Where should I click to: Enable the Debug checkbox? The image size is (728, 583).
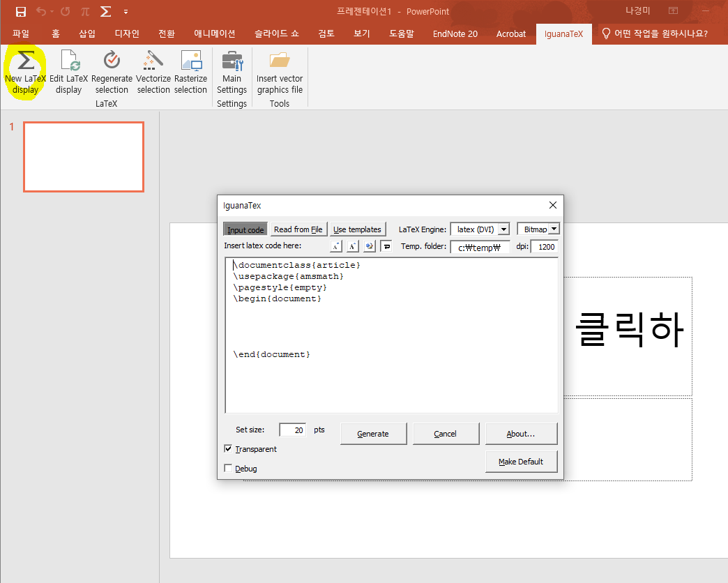point(228,468)
